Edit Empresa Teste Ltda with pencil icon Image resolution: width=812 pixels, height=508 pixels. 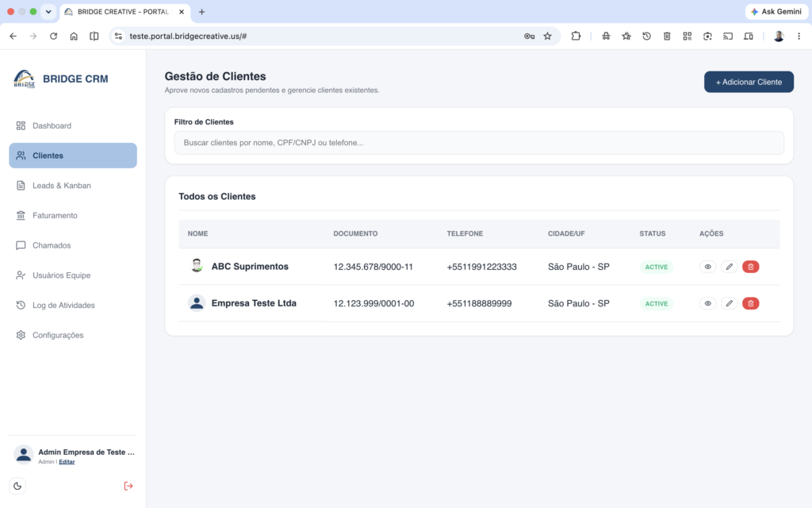pyautogui.click(x=729, y=303)
